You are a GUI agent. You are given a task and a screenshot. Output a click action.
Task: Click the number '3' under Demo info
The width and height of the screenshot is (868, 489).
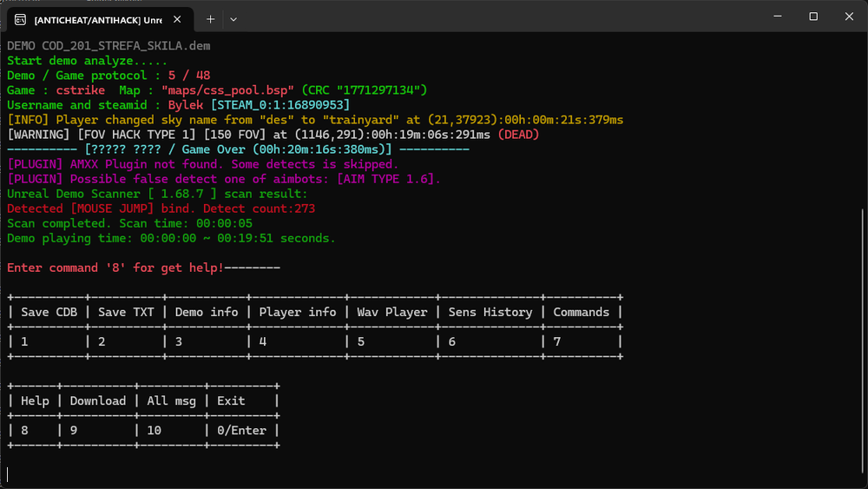click(x=178, y=341)
